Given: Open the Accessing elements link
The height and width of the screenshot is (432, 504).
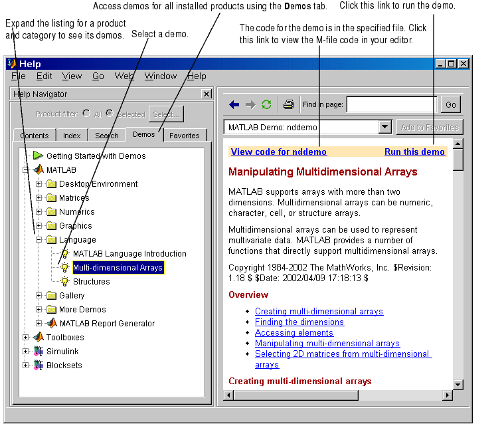Looking at the screenshot, I should click(x=294, y=332).
